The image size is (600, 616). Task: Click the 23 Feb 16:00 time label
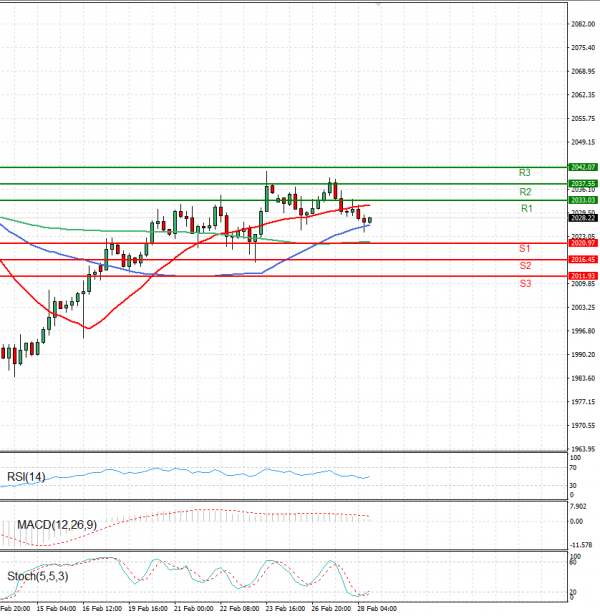(285, 609)
